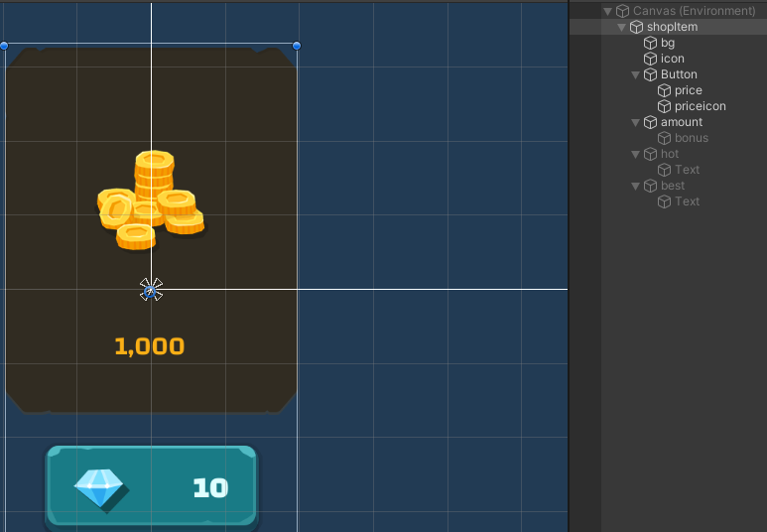767x532 pixels.
Task: Click the cube icon beside amount
Action: pyautogui.click(x=650, y=122)
